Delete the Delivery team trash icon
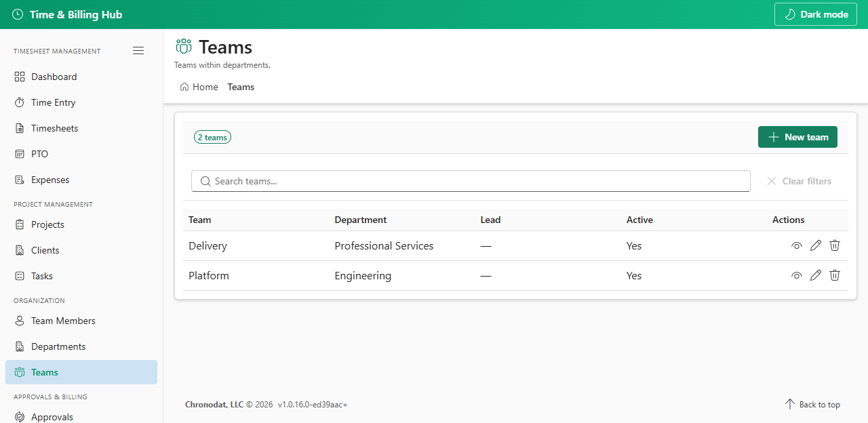 tap(835, 245)
